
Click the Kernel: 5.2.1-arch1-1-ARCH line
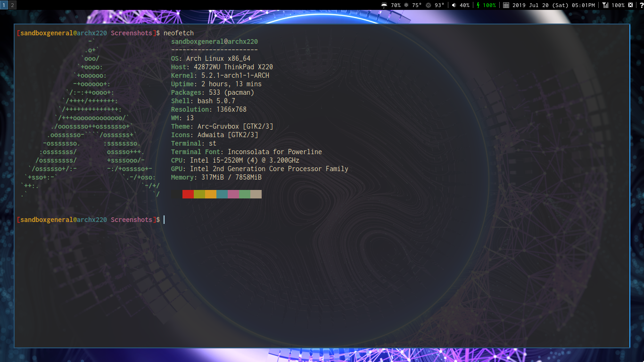point(220,75)
